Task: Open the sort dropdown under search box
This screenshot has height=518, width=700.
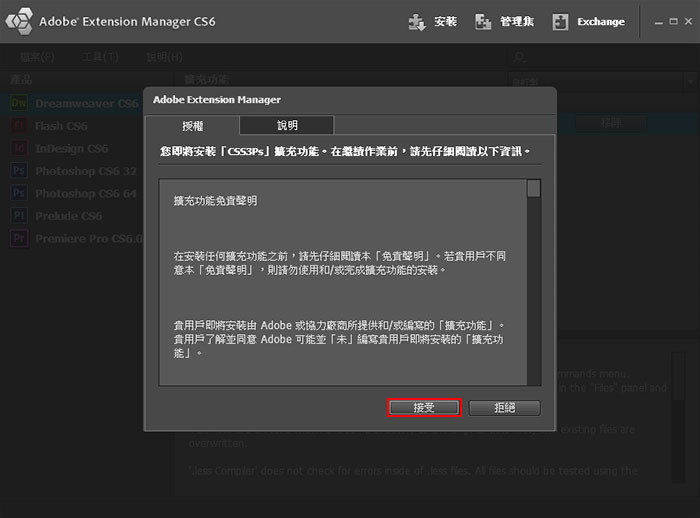Action: tap(602, 82)
